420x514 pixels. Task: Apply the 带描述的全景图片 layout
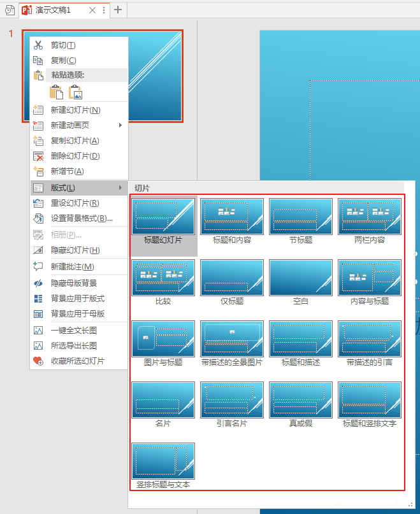pyautogui.click(x=232, y=344)
